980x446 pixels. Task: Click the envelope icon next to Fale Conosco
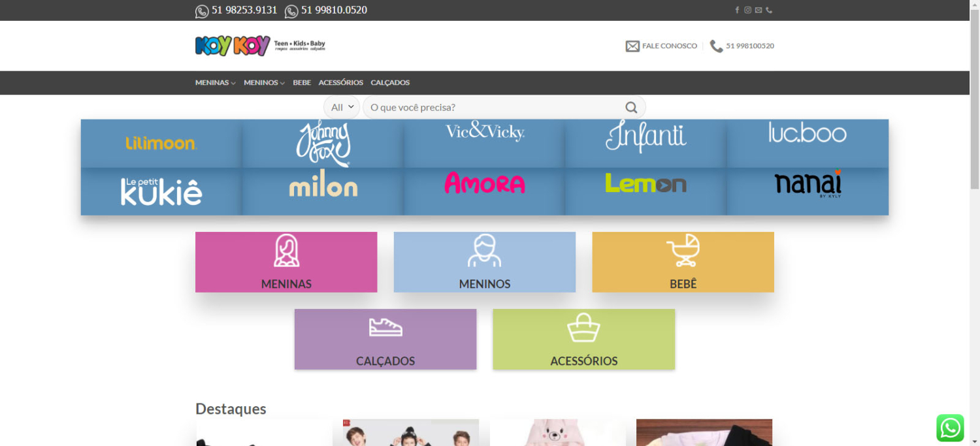[x=632, y=46]
